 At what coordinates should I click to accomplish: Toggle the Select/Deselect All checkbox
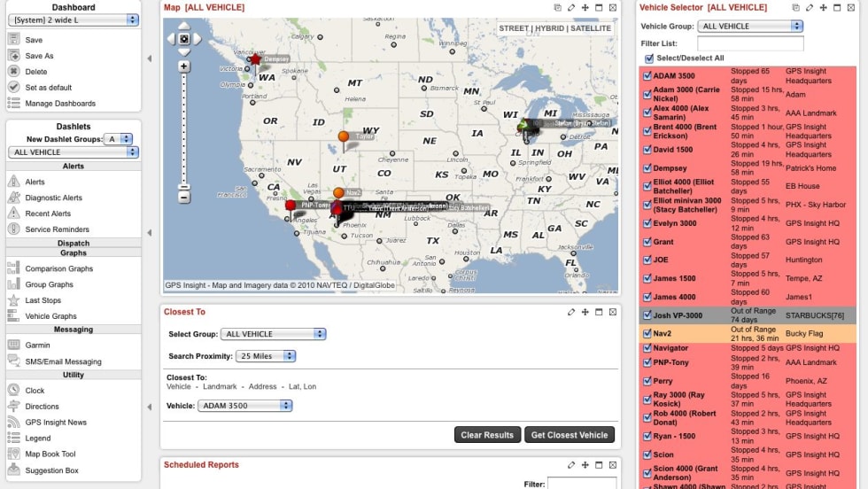tap(649, 58)
